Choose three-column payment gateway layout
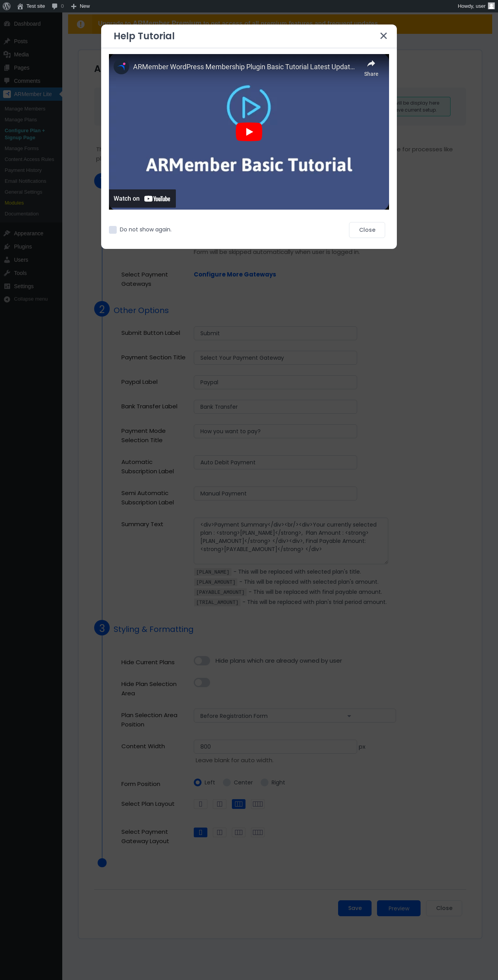 tap(238, 832)
